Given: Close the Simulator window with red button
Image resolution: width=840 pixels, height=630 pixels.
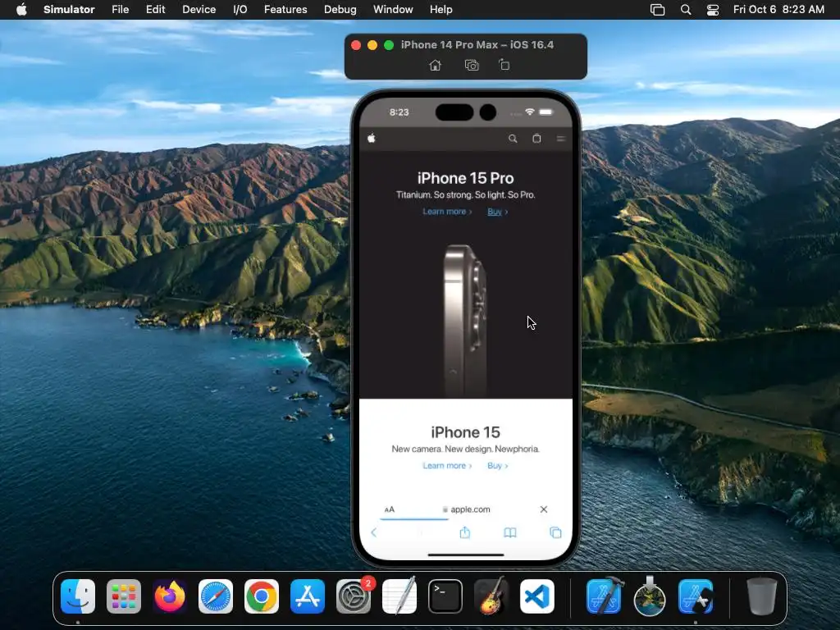Looking at the screenshot, I should pos(356,45).
